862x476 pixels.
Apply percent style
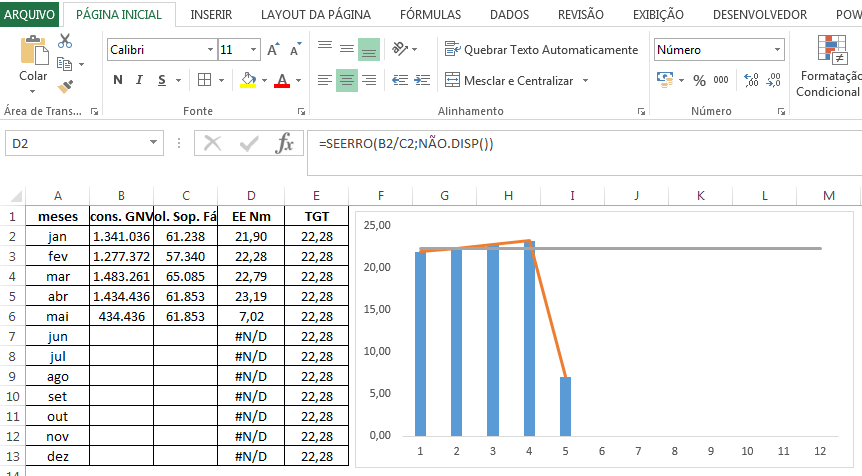click(699, 81)
